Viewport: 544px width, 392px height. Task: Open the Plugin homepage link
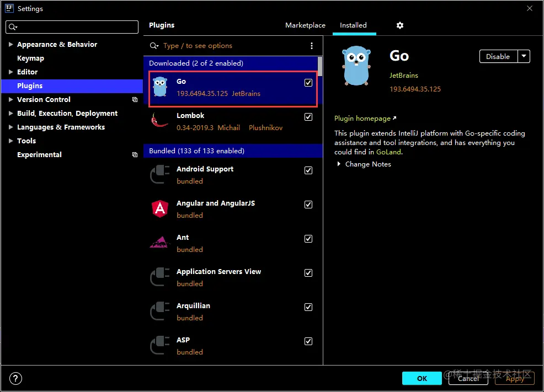coord(365,119)
